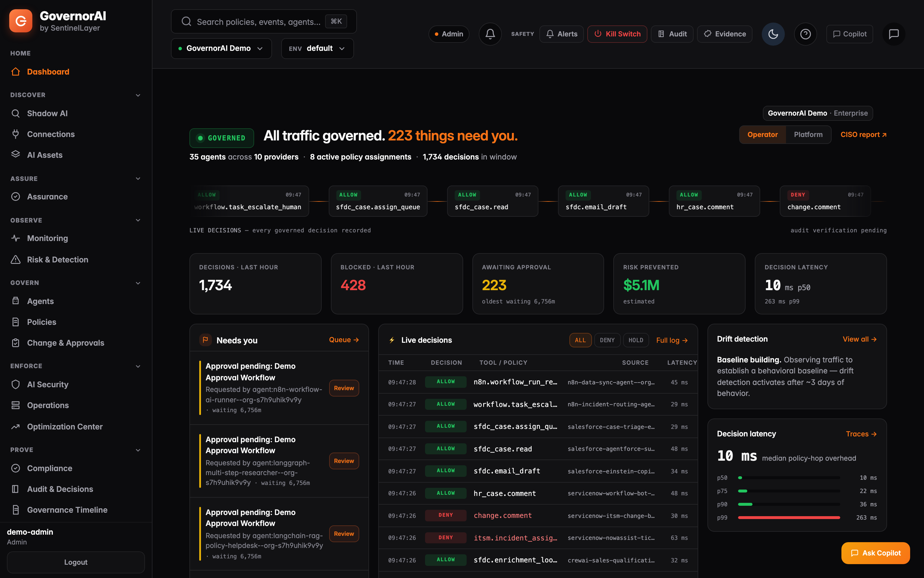Screen dimensions: 924x578
Task: Open the CISO report link
Action: click(863, 135)
